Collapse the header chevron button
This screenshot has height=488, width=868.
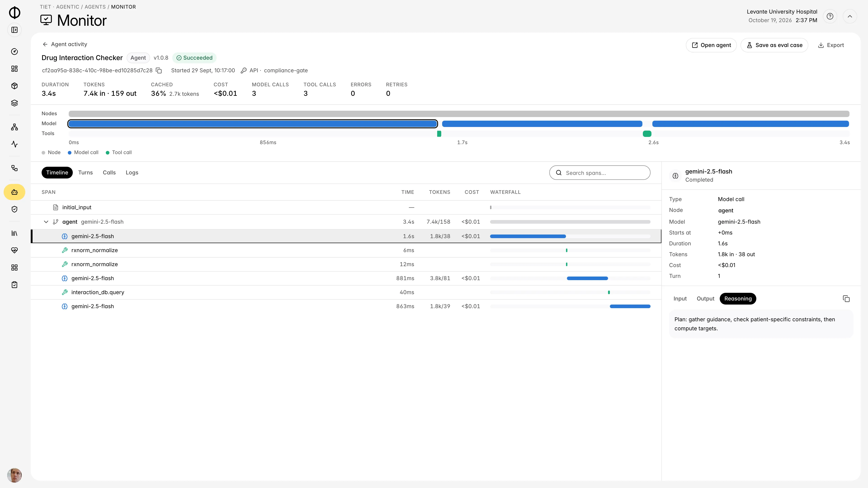pyautogui.click(x=850, y=16)
